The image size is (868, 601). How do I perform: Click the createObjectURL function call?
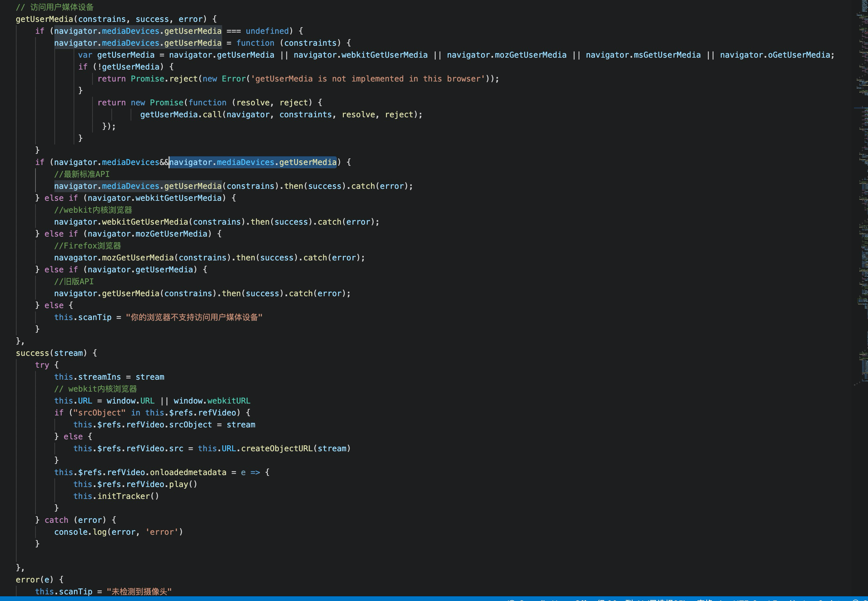277,449
